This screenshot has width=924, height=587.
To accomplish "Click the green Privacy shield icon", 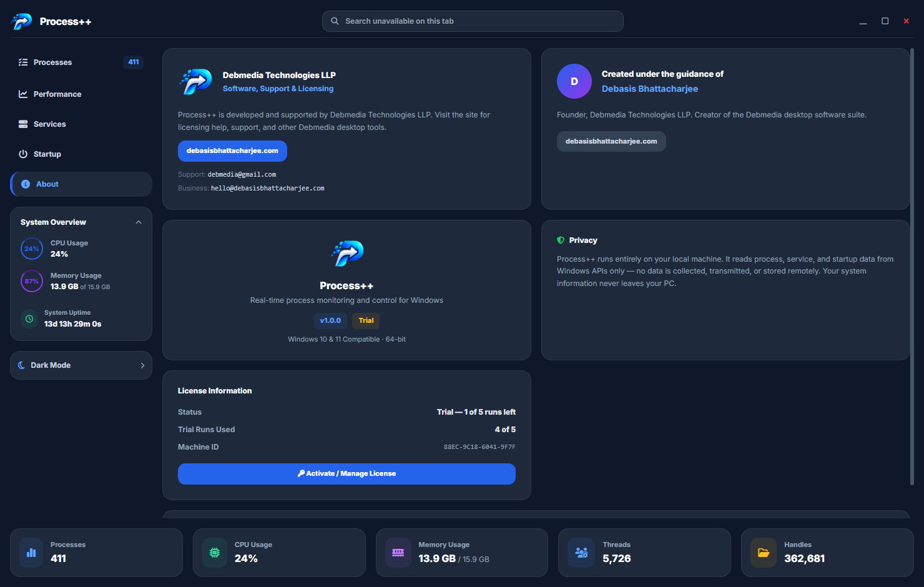I will tap(561, 240).
